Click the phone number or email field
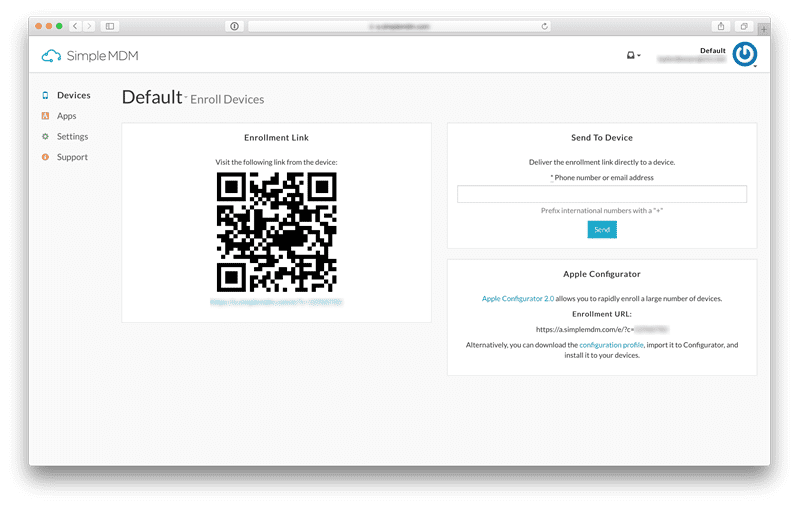Screen dimensions: 800x508 pyautogui.click(x=602, y=194)
